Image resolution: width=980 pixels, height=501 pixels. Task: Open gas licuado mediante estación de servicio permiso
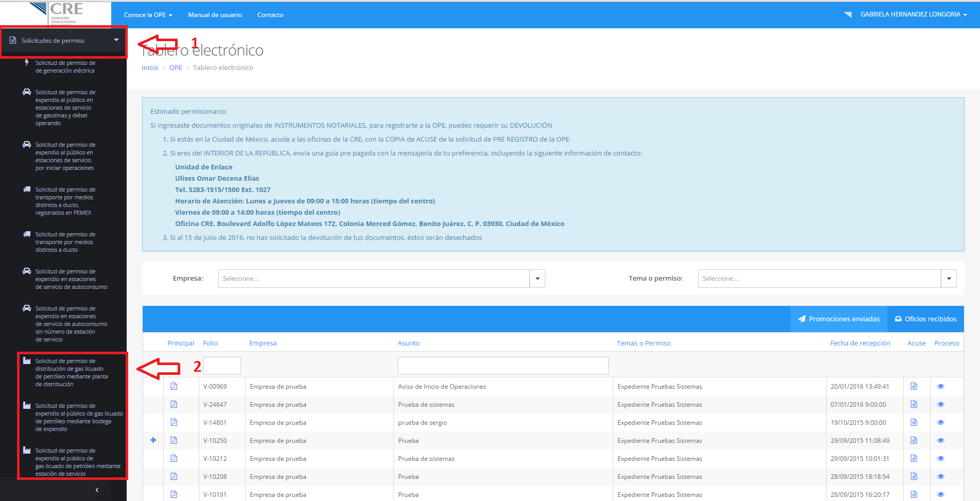72,462
